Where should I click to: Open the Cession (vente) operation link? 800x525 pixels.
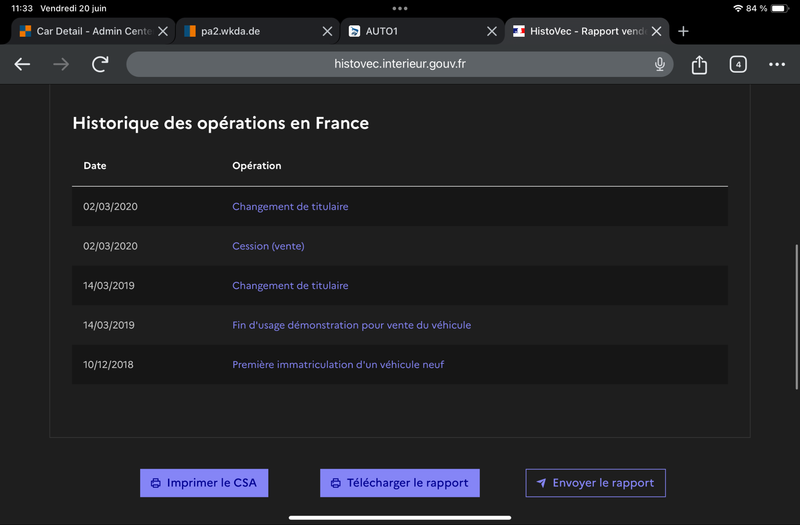(268, 246)
